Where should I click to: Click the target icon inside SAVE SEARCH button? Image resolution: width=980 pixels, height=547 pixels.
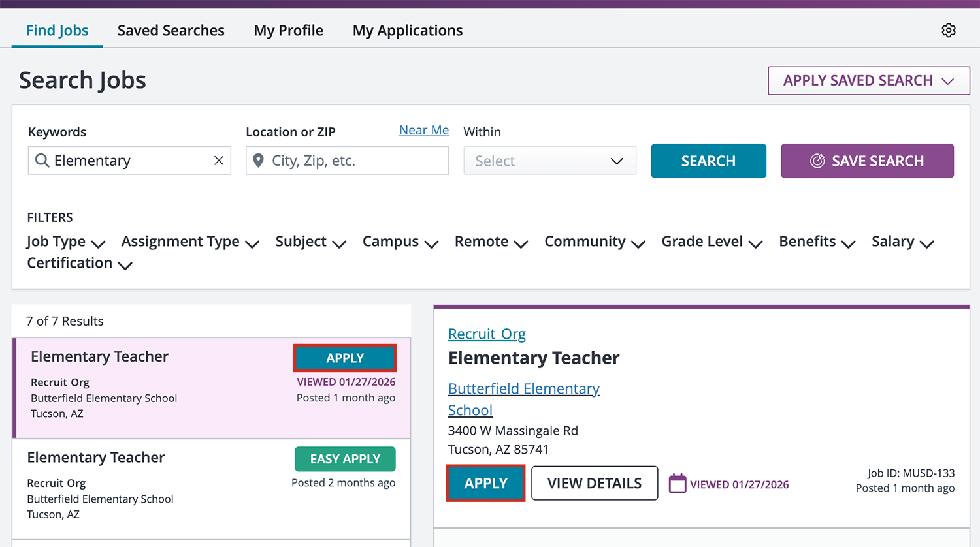(x=819, y=161)
